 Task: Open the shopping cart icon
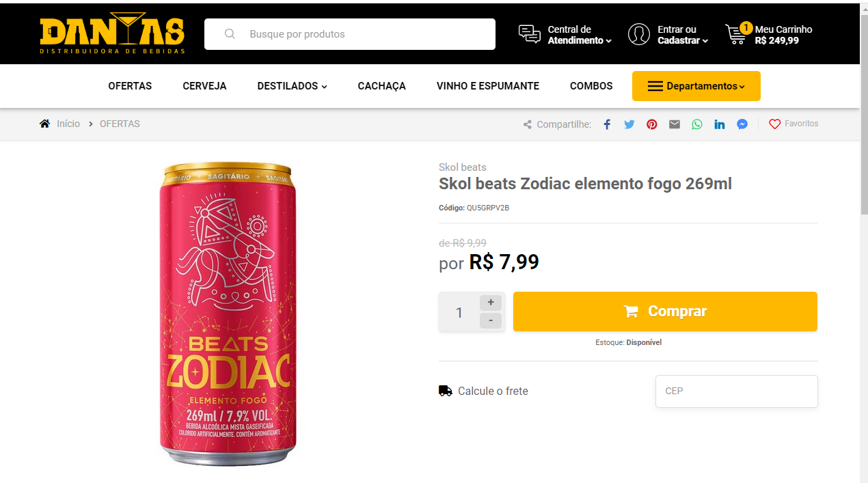(736, 34)
